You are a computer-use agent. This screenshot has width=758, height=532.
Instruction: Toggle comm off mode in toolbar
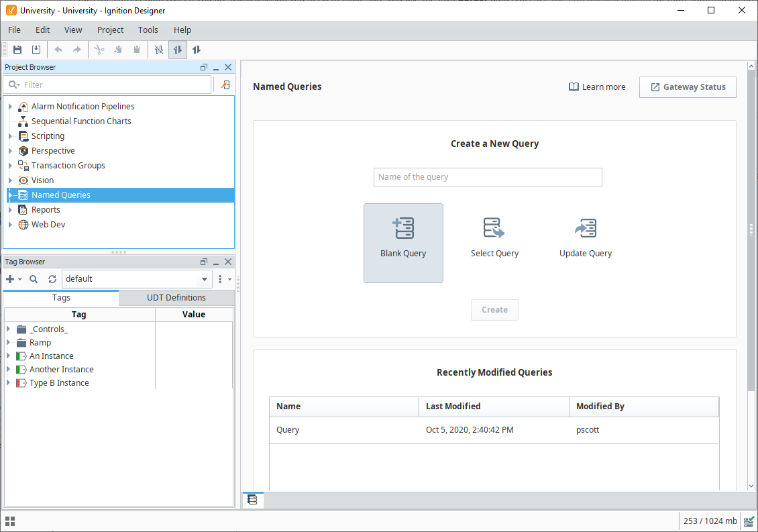pos(159,50)
